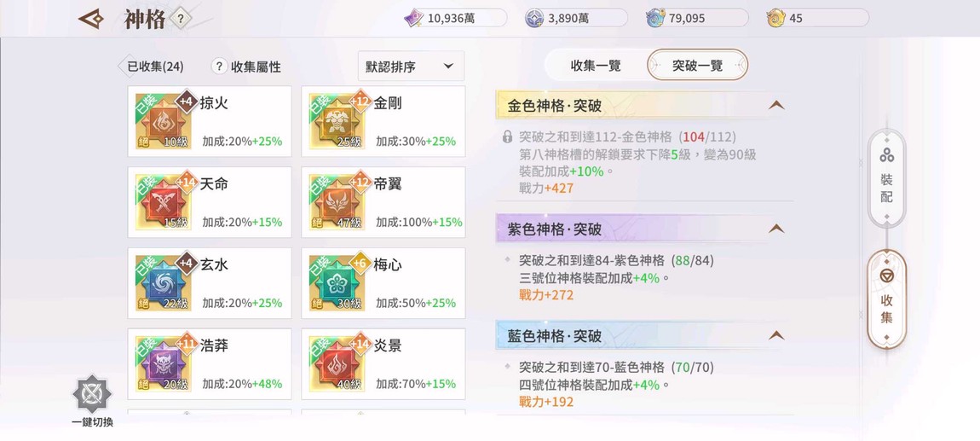Screen dimensions: 980x441
Task: Open the help question mark beside 神格 title
Action: coord(180,19)
